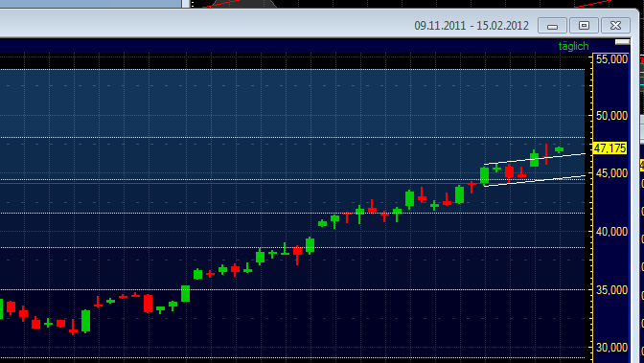The image size is (644, 363).
Task: Minimize the chart window
Action: pyautogui.click(x=552, y=26)
